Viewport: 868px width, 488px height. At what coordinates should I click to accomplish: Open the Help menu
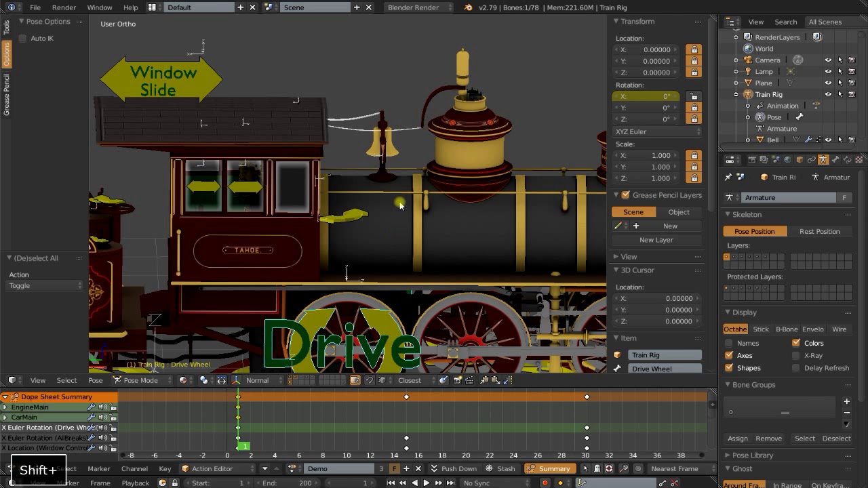(130, 7)
